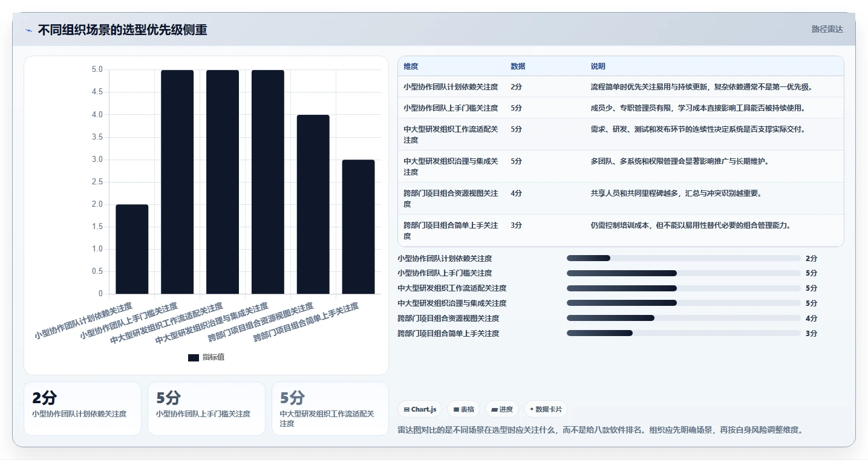Click the chart bar for 小型协作团队计划依赖关注度
Viewport: 868px width, 460px height.
point(132,249)
